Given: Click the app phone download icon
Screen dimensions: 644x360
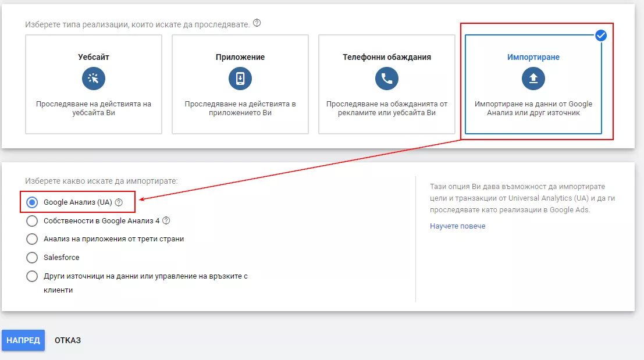Looking at the screenshot, I should [240, 79].
